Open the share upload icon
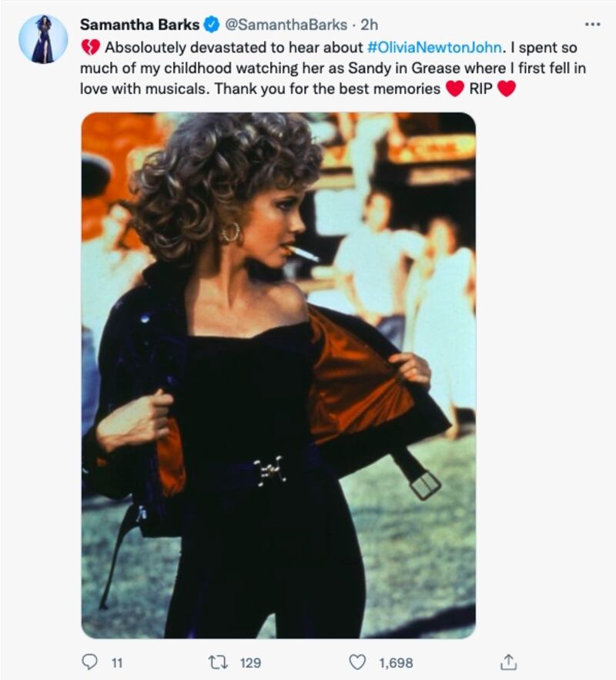The height and width of the screenshot is (680, 616). (508, 662)
